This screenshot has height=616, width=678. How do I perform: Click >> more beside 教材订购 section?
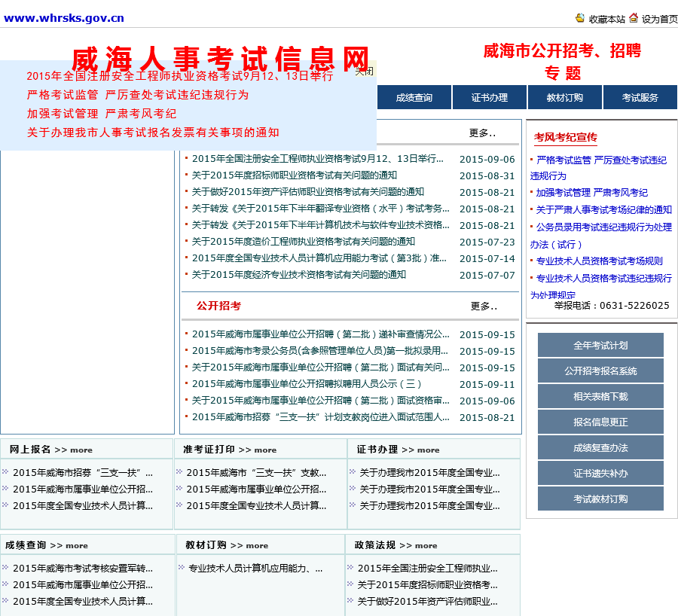[x=249, y=545]
